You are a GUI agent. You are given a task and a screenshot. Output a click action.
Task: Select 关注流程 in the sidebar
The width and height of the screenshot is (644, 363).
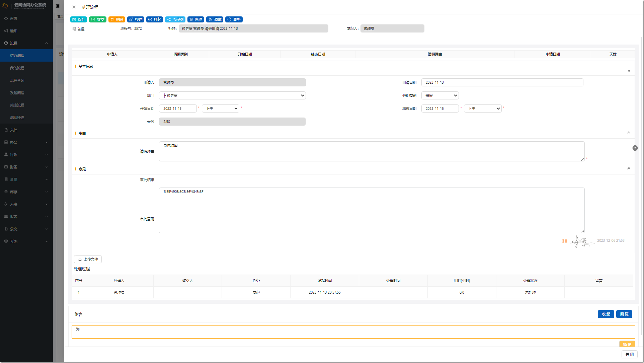26,105
